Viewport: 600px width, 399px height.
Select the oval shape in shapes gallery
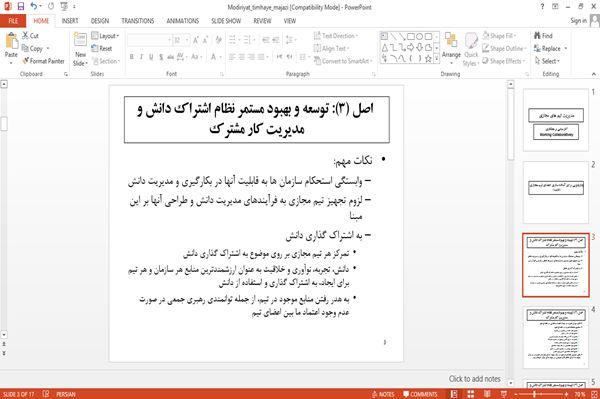pyautogui.click(x=420, y=37)
